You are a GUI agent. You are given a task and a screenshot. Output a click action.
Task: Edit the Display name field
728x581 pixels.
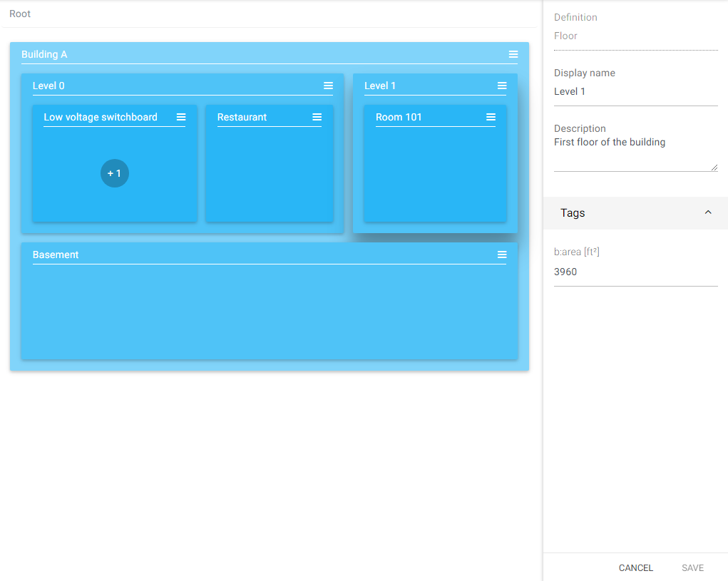click(635, 92)
